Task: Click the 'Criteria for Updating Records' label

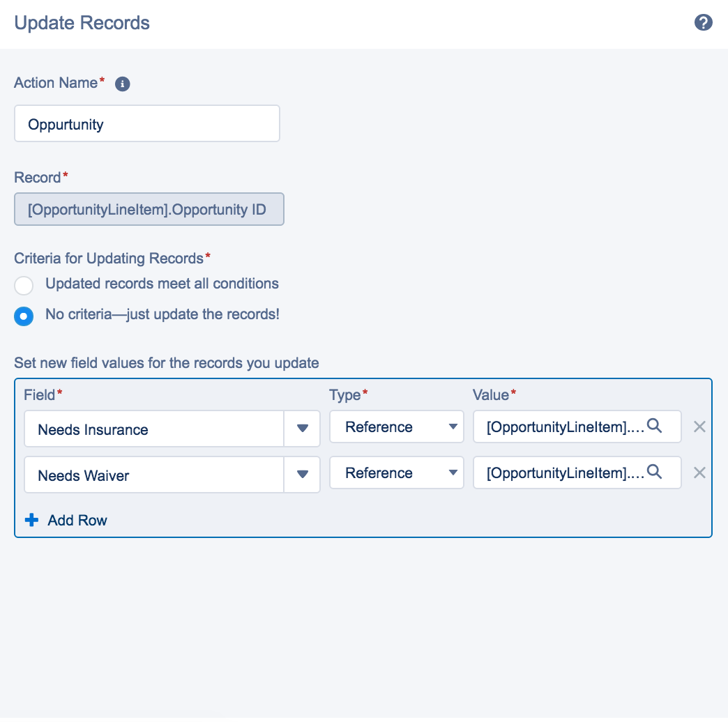Action: click(109, 259)
